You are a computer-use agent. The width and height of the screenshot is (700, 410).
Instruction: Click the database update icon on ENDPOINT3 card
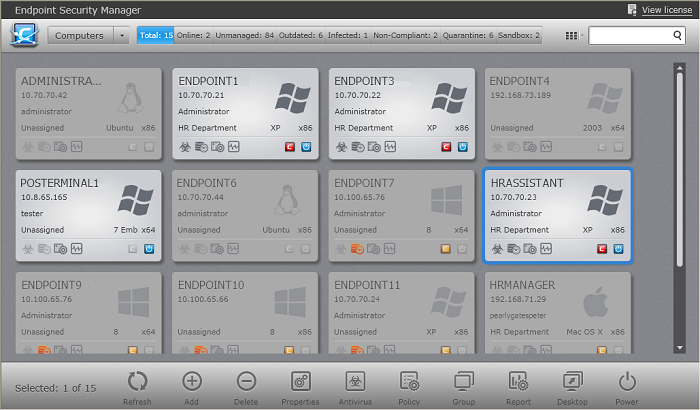tap(358, 146)
